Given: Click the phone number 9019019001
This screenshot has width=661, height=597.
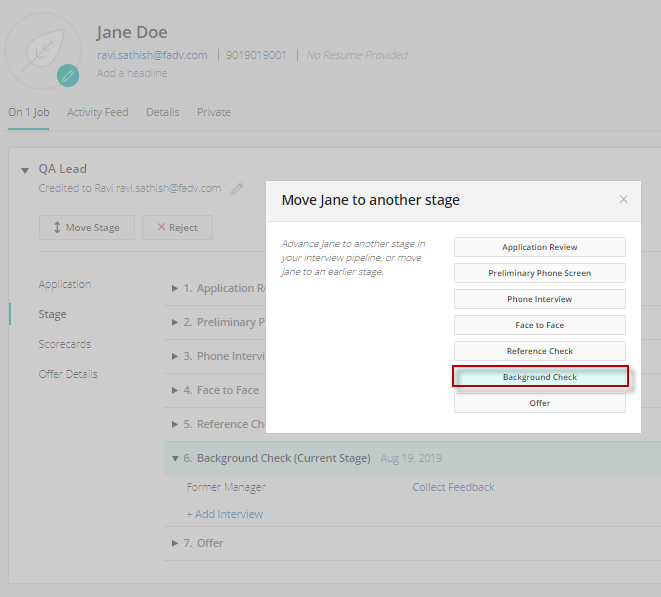Looking at the screenshot, I should 256,55.
